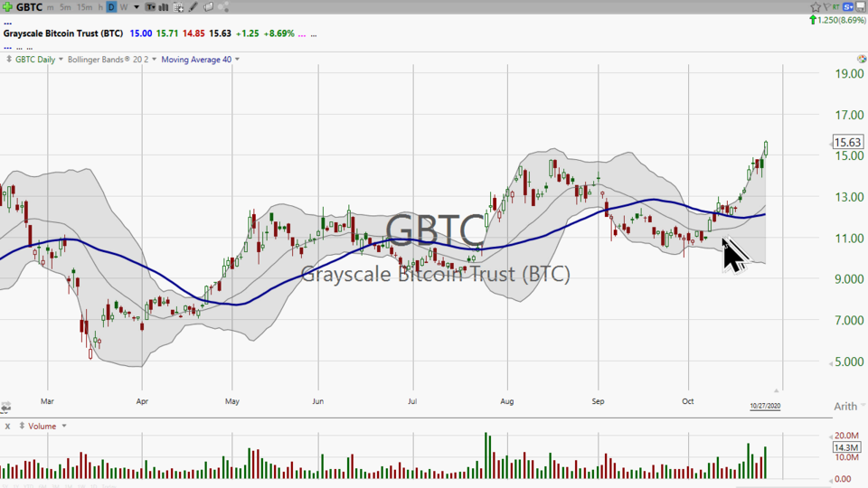Viewport: 868px width, 488px height.
Task: Expand Moving Average 40 dropdown
Action: (237, 60)
